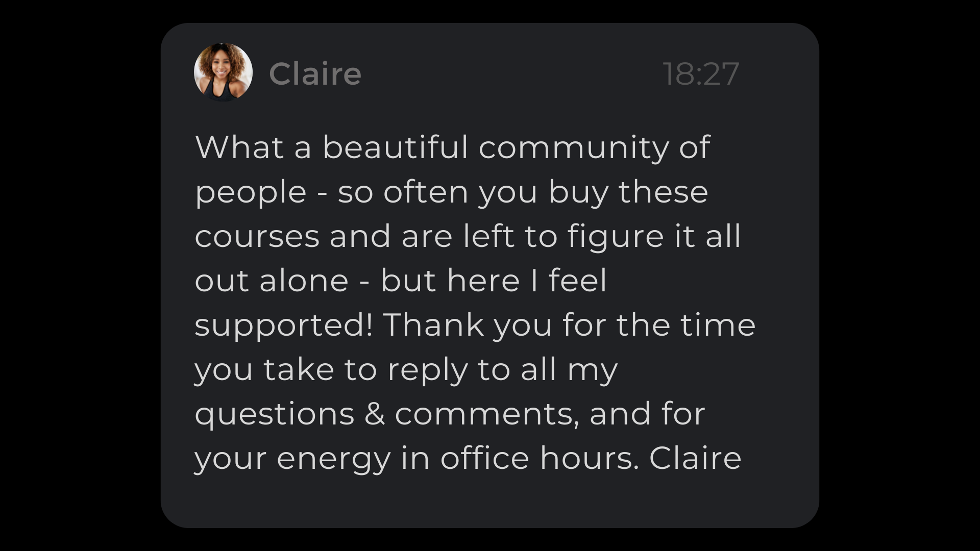
Task: Click the sender name Claire in header
Action: pyautogui.click(x=315, y=74)
